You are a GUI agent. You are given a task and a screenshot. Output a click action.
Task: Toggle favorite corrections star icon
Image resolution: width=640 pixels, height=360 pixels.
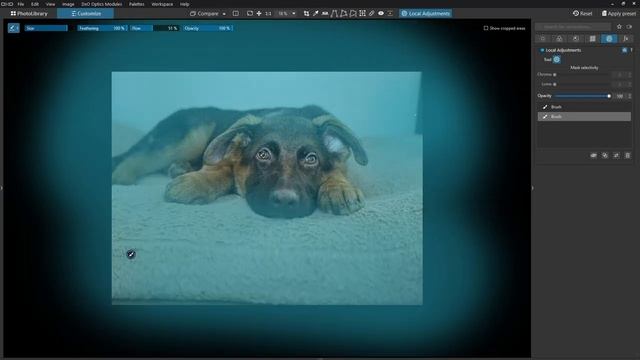pos(619,27)
